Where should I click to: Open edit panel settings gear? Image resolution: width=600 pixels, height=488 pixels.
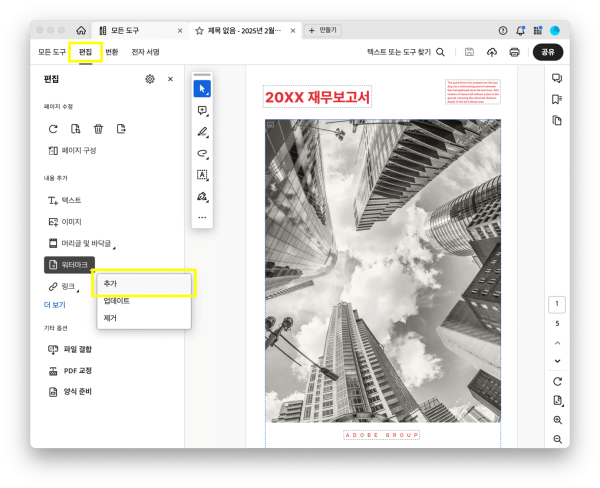coord(150,79)
